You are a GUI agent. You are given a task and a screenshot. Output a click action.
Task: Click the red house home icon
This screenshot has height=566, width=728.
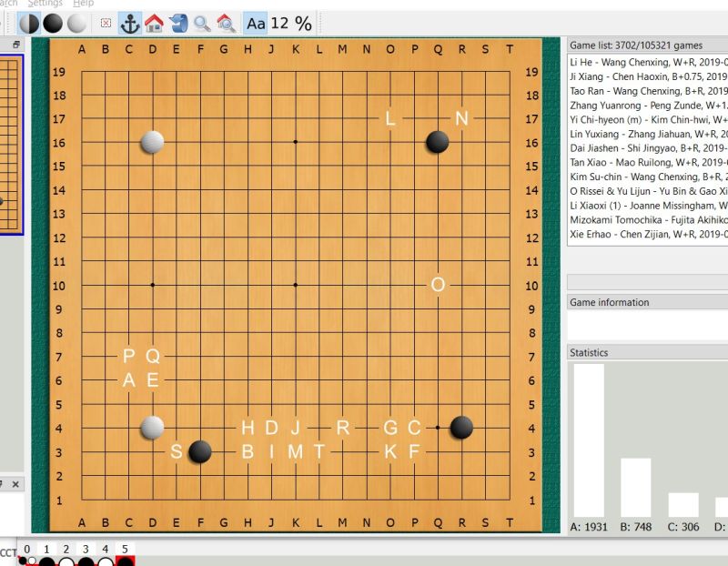point(154,24)
